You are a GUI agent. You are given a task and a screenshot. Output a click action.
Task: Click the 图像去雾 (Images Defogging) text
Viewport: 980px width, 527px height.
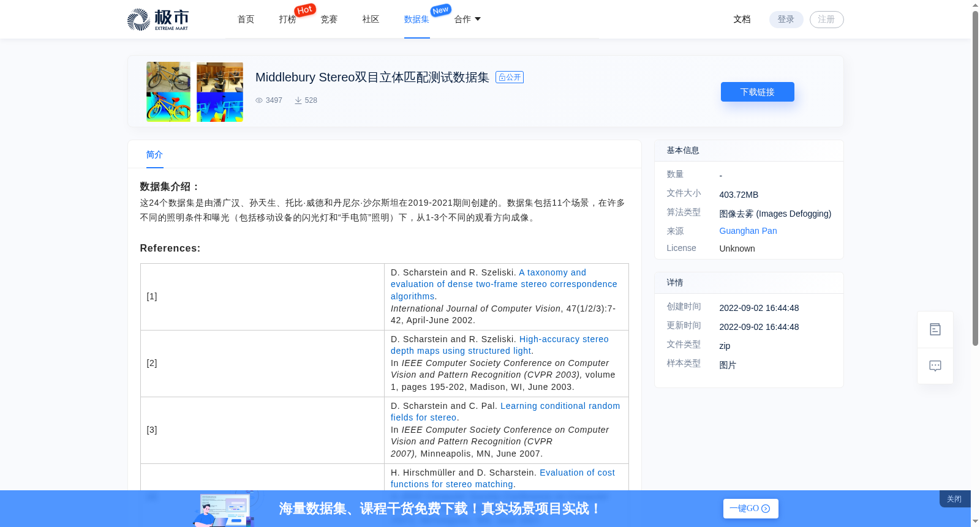775,214
